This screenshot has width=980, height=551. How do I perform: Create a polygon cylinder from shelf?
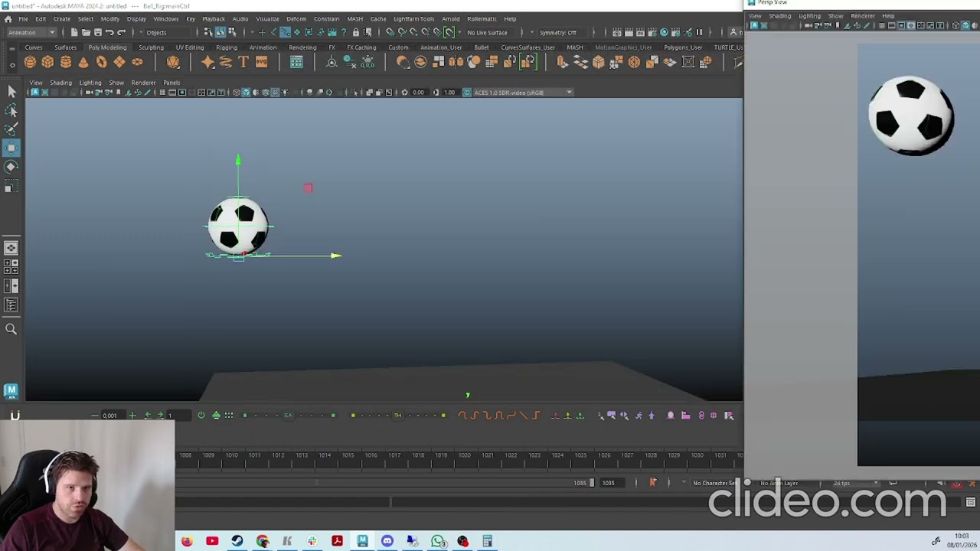tap(66, 62)
